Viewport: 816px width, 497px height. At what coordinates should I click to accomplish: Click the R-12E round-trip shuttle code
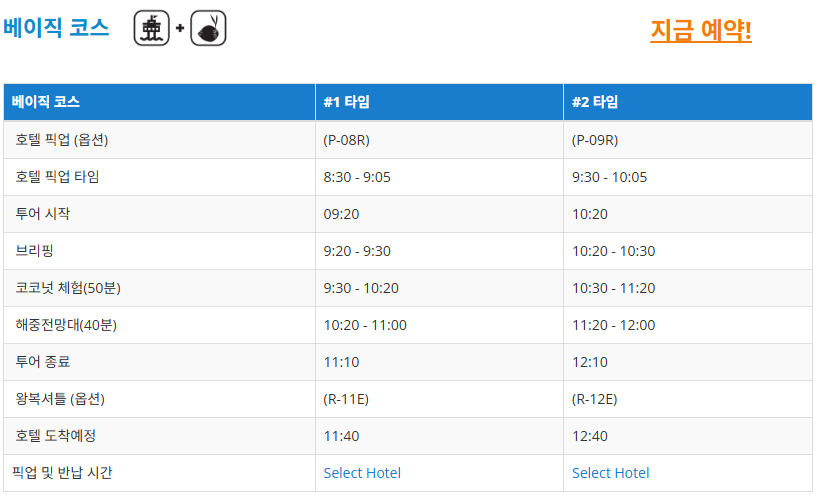click(x=594, y=399)
